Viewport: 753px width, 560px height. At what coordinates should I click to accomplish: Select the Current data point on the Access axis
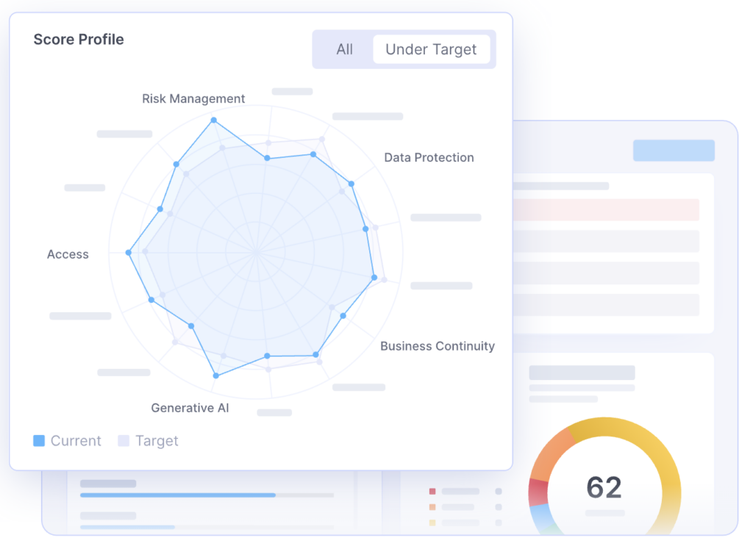[129, 253]
